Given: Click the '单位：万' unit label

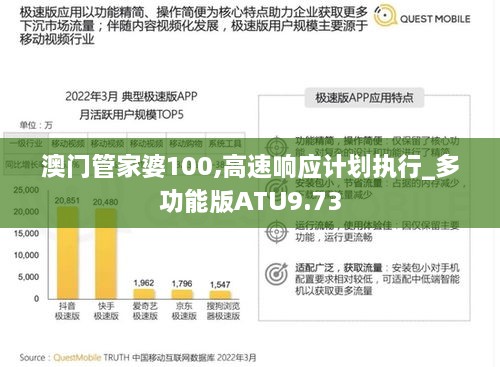Looking at the screenshot, I should point(36,125).
